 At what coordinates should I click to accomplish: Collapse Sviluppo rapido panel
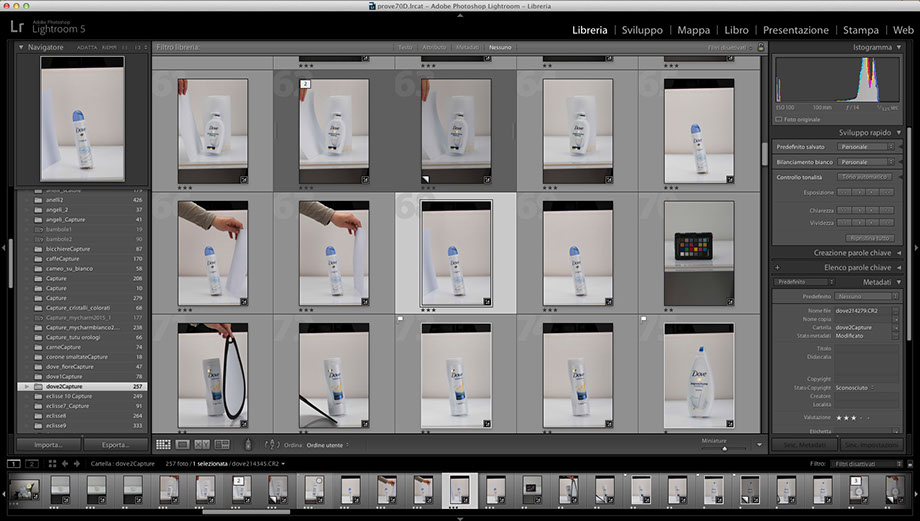tap(899, 133)
